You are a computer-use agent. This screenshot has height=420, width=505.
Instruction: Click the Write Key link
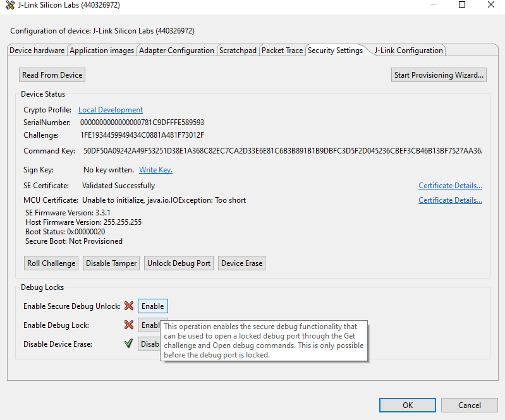[155, 170]
